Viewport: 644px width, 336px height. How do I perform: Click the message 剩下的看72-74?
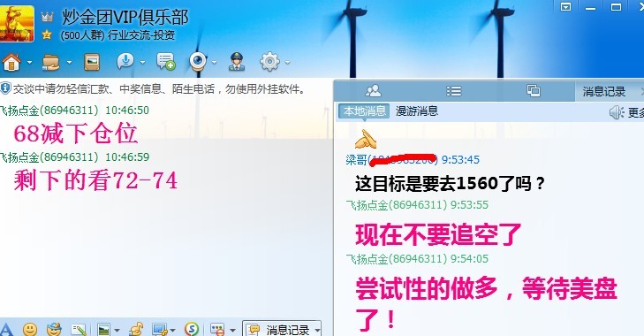click(95, 180)
